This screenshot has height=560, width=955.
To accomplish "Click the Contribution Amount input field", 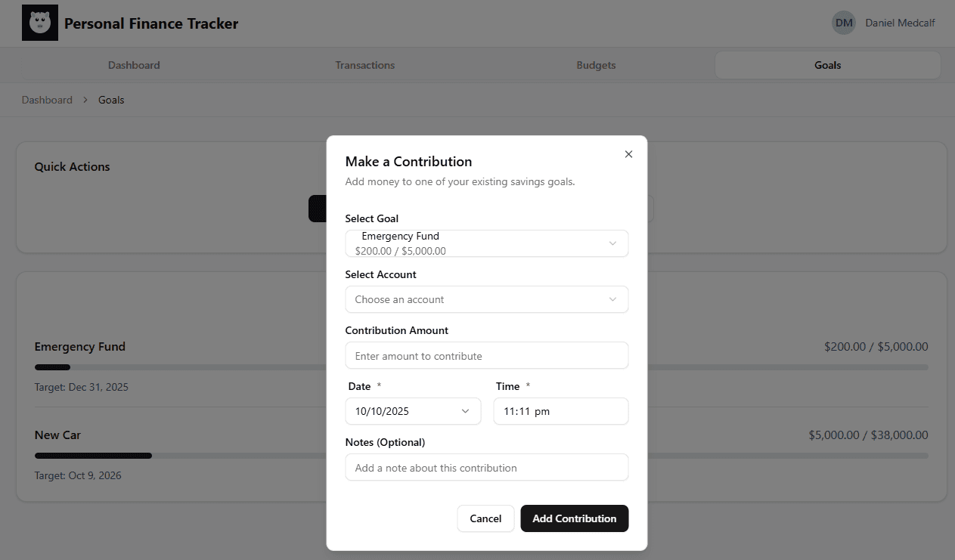I will pyautogui.click(x=486, y=355).
